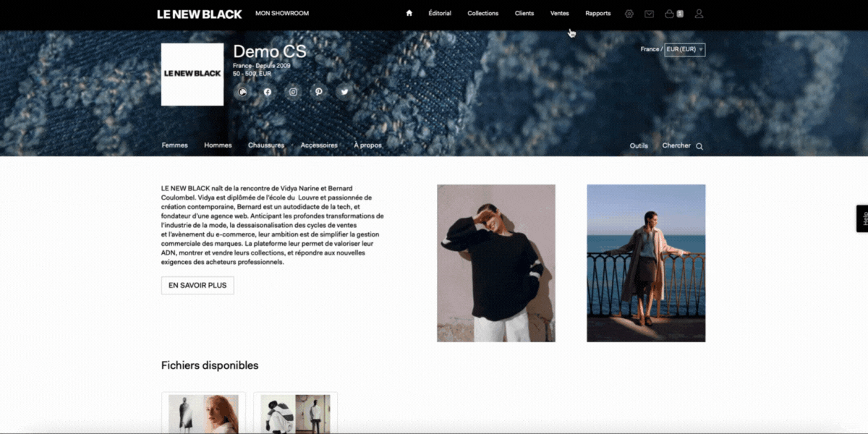The height and width of the screenshot is (434, 868).
Task: Select the À propos tab
Action: click(367, 145)
